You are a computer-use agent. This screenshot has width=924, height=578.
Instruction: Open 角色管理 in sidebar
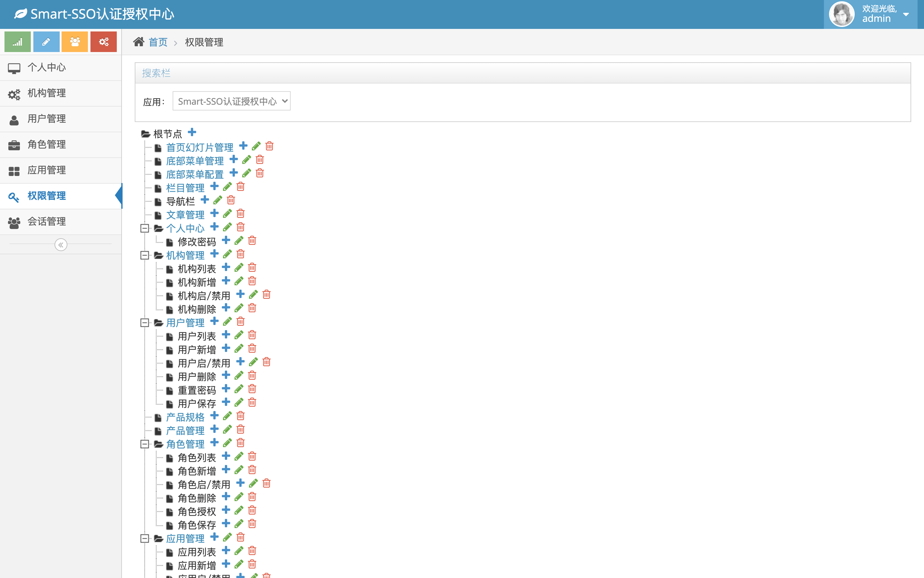[x=61, y=144]
